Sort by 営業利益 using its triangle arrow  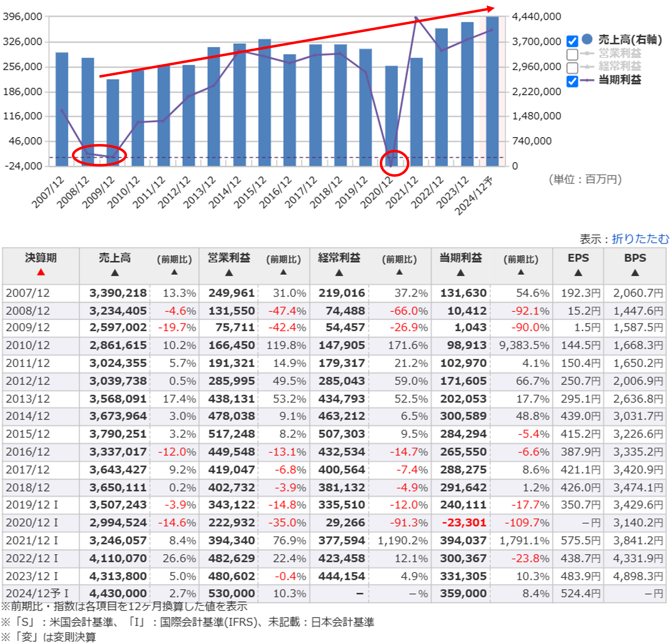229,273
